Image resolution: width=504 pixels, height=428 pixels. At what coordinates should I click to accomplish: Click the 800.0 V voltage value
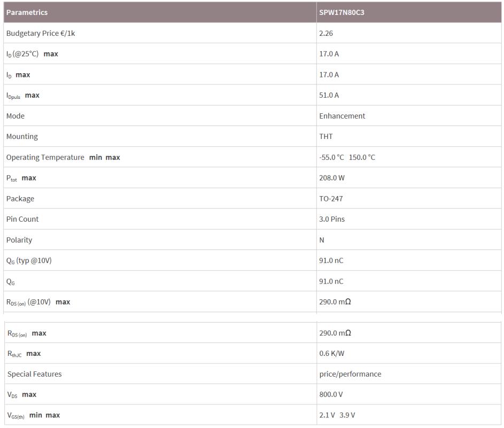coord(331,394)
